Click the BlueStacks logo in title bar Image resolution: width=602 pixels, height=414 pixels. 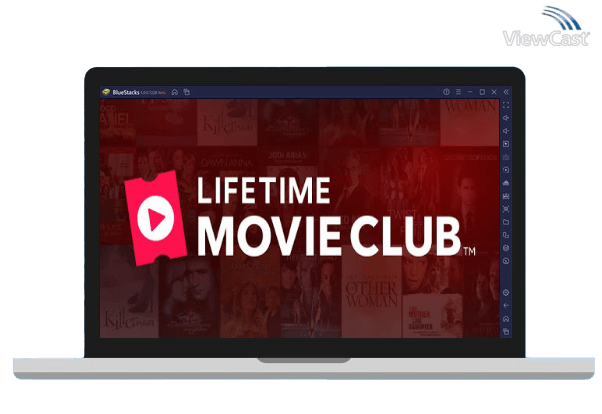(106, 92)
